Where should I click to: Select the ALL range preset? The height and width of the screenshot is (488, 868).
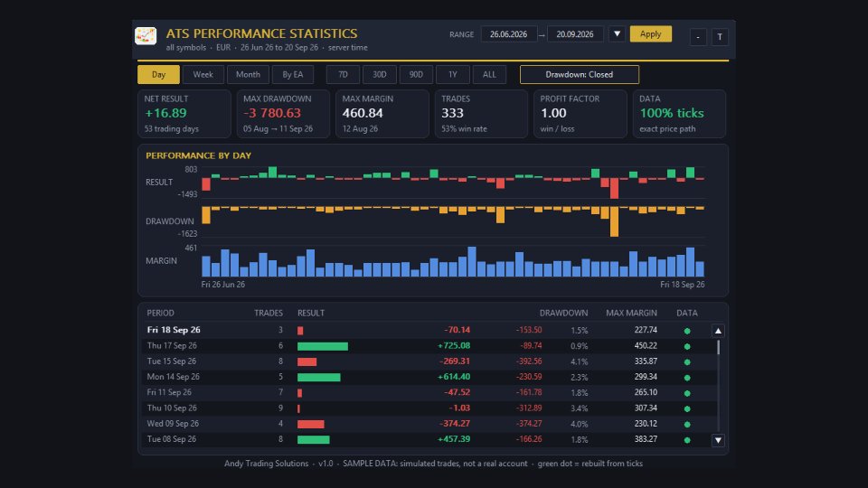pyautogui.click(x=489, y=75)
